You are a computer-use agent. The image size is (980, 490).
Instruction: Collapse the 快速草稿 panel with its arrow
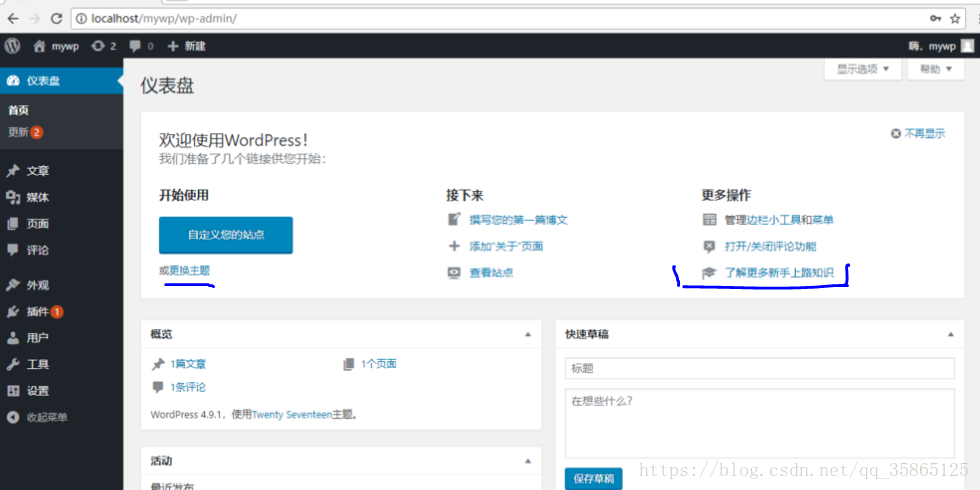click(x=951, y=334)
